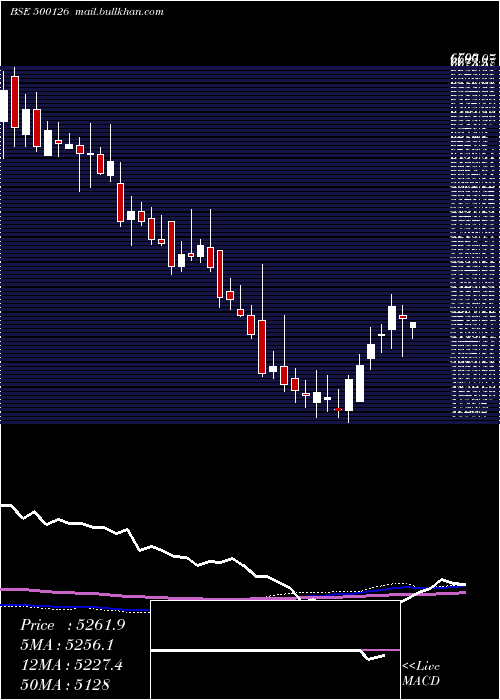Click the 'Price : 5261.9' value
This screenshot has width=500, height=700.
coord(72,626)
